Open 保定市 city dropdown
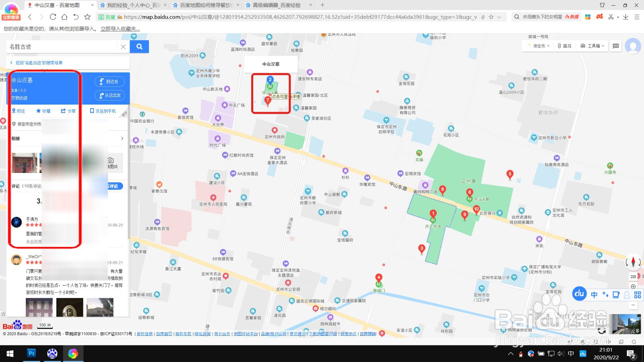The width and height of the screenshot is (644, 362). pyautogui.click(x=539, y=46)
